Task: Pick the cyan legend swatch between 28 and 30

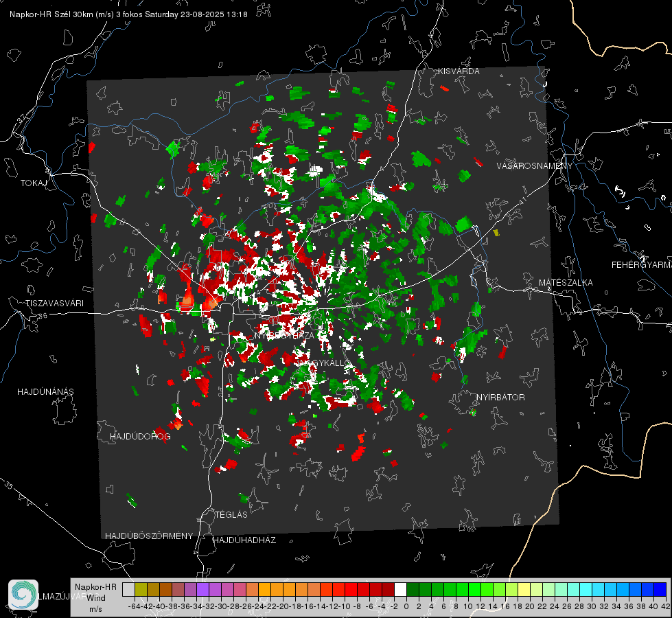Action: pyautogui.click(x=586, y=589)
